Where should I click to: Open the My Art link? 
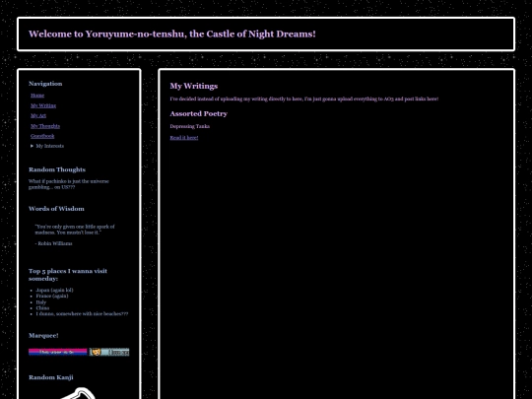tap(38, 115)
